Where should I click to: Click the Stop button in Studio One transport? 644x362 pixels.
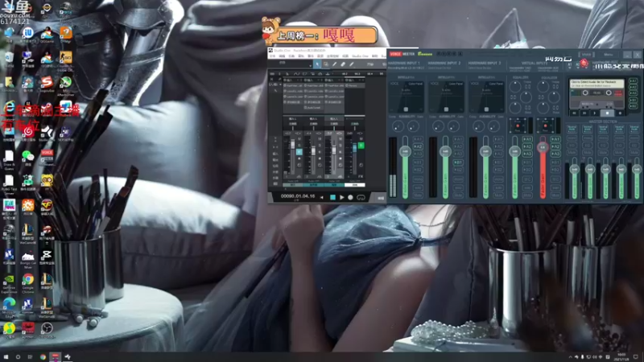pyautogui.click(x=332, y=197)
